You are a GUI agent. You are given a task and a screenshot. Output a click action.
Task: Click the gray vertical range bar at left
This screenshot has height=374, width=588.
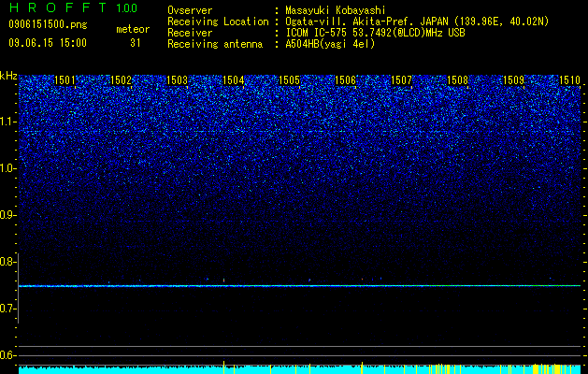pos(19,288)
